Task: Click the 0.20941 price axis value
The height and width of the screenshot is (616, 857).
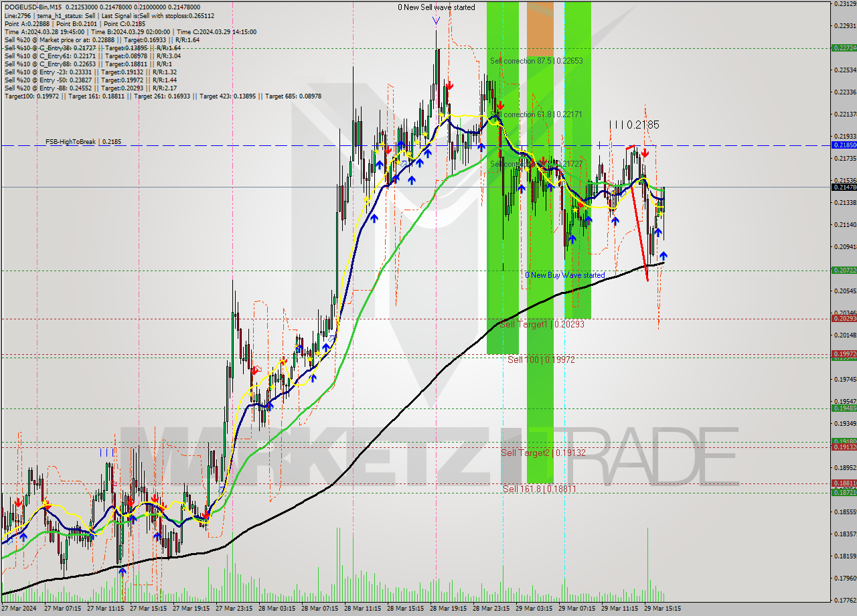Action: [x=845, y=247]
